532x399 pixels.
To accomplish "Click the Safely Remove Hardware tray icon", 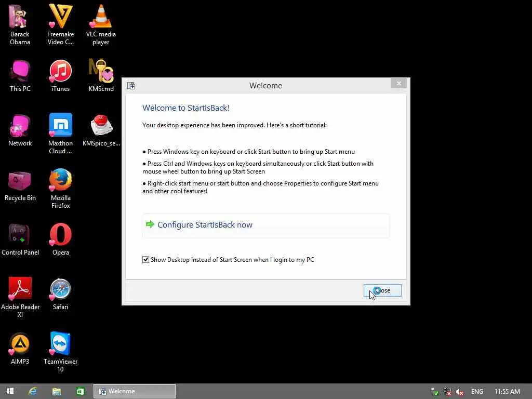I will (x=434, y=392).
